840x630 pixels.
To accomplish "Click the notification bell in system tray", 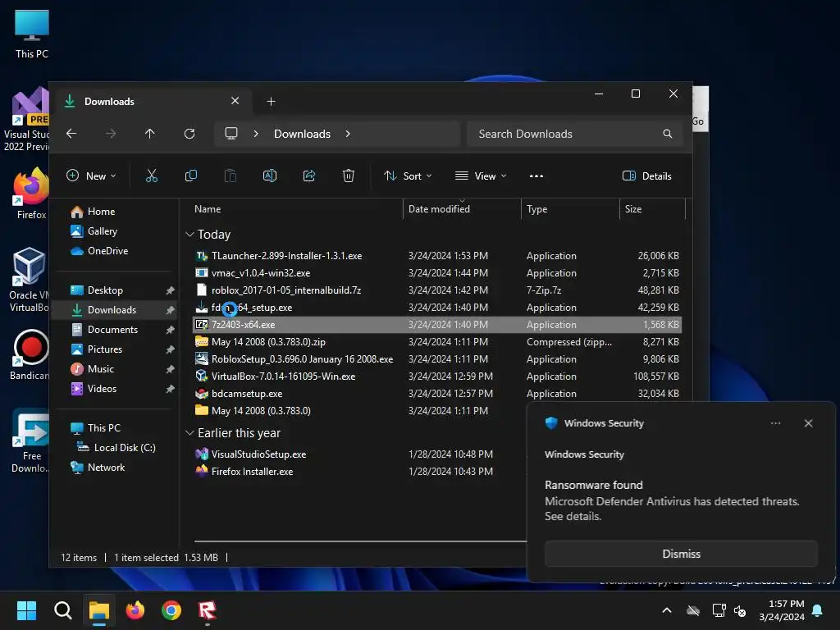I will (818, 610).
